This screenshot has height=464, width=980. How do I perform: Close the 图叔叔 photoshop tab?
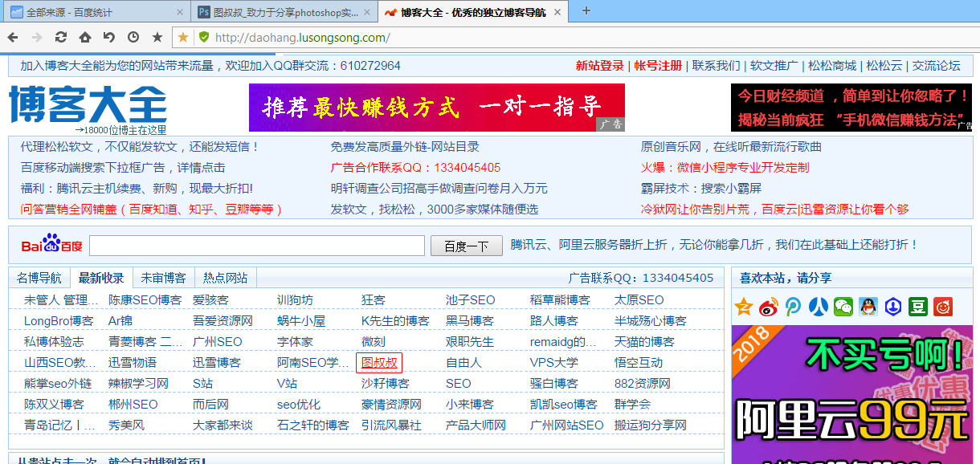tap(366, 13)
